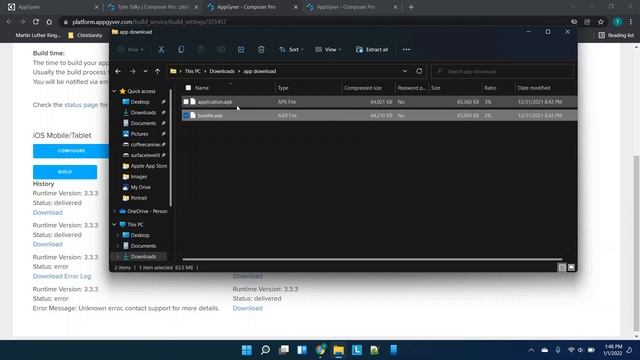Open the New dropdown in File Explorer
640x360 pixels.
coord(131,49)
